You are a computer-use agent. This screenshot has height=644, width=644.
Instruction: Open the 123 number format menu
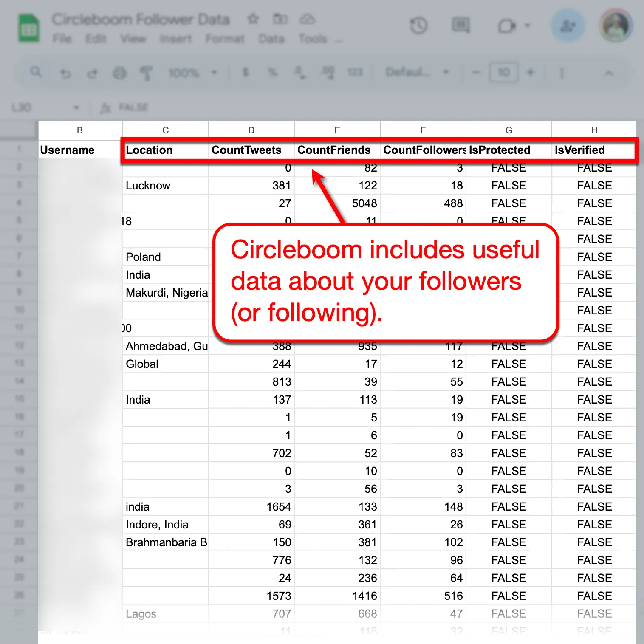(x=356, y=72)
